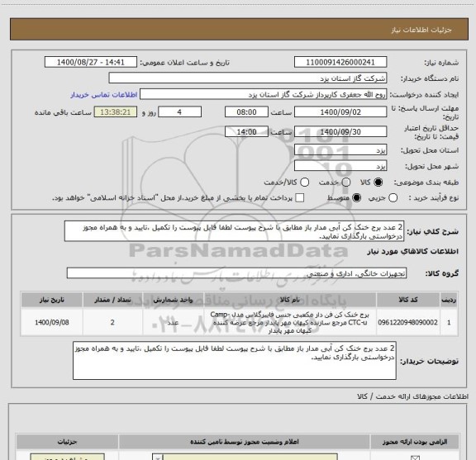Select the کالا radio button

378,182
